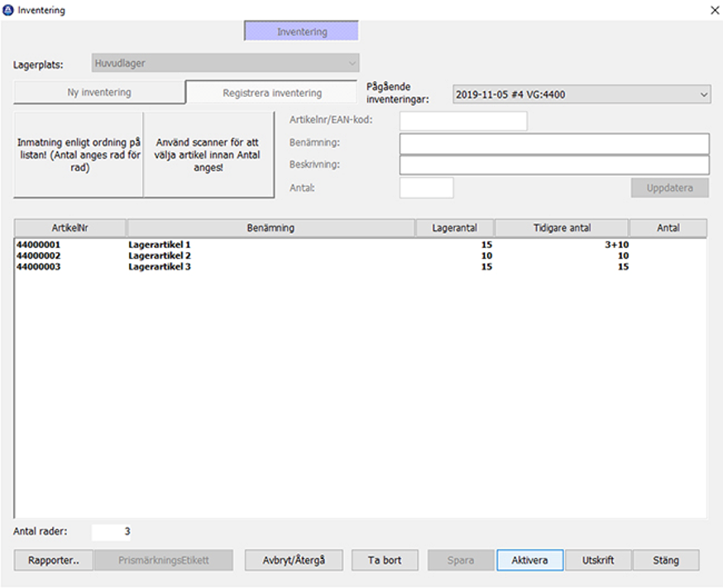723x588 pixels.
Task: Click the PrismärkningsEtikett button
Action: click(x=164, y=561)
